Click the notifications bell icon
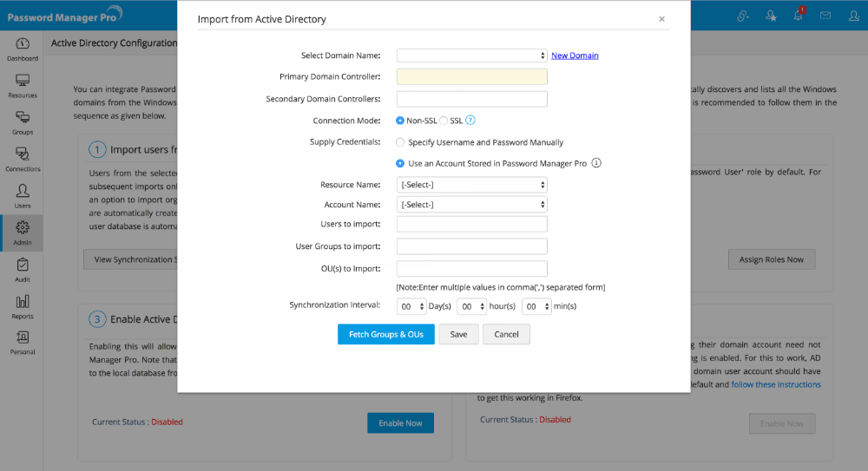 [798, 16]
